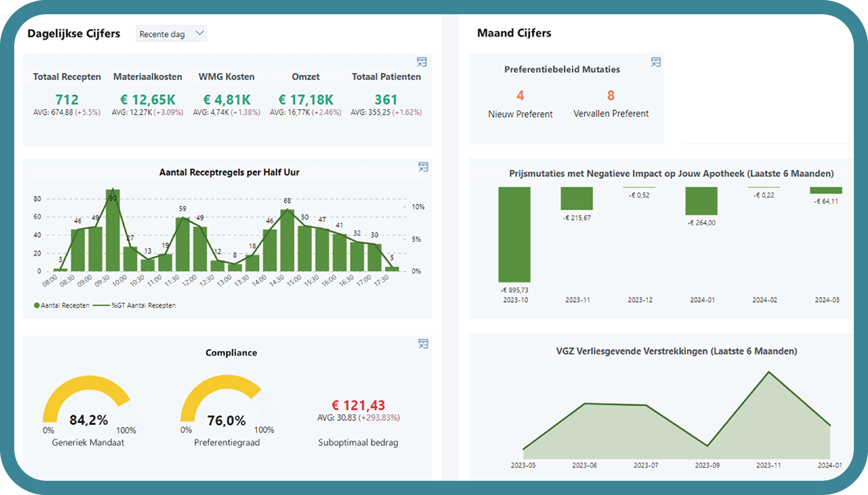Click the 2024-01 axis label on VGZ chart

coord(830,465)
